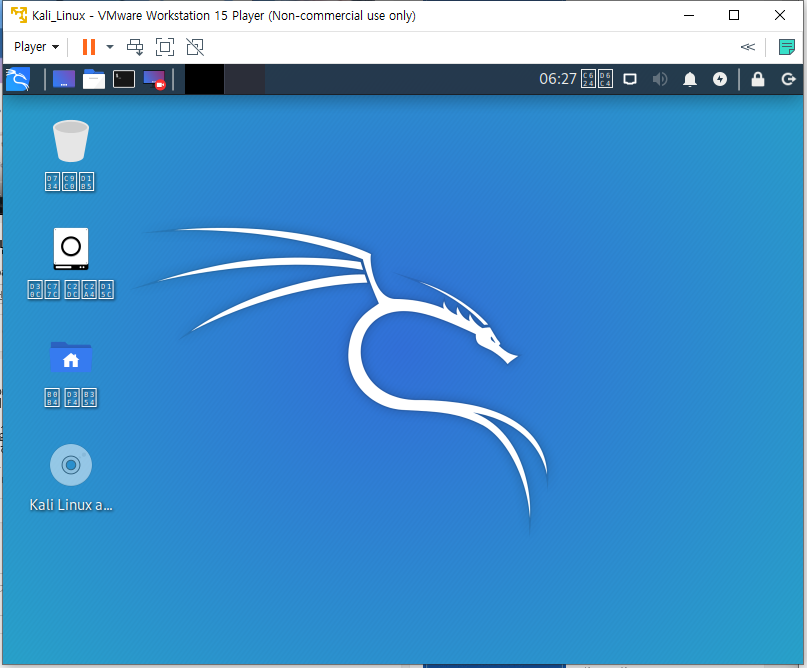Toggle Unity mode icon
This screenshot has width=807, height=668.
point(195,47)
